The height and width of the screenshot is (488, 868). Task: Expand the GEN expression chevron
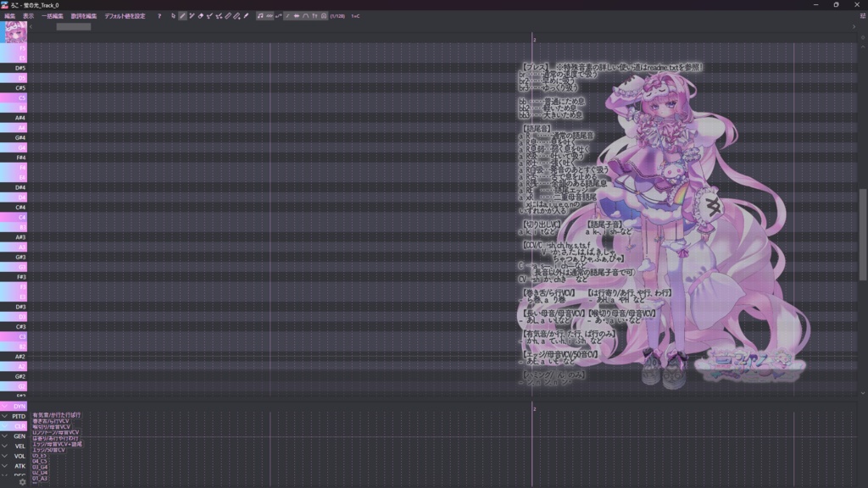click(x=5, y=436)
